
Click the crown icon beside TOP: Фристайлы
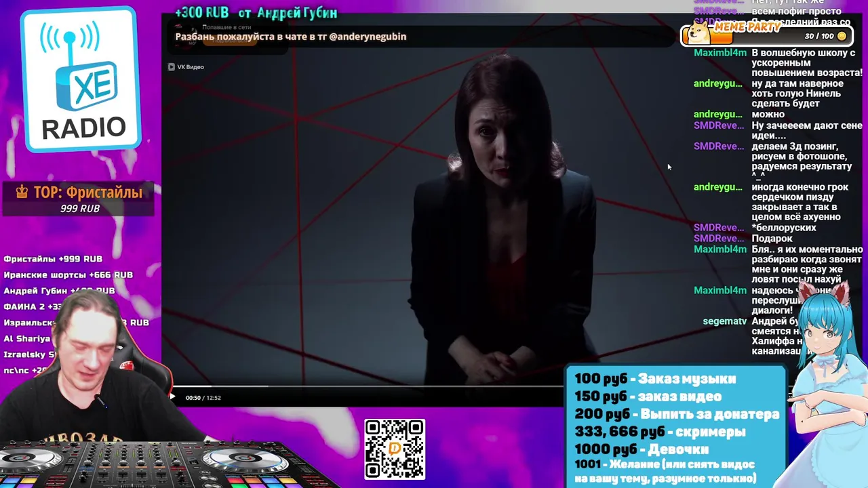click(x=22, y=192)
